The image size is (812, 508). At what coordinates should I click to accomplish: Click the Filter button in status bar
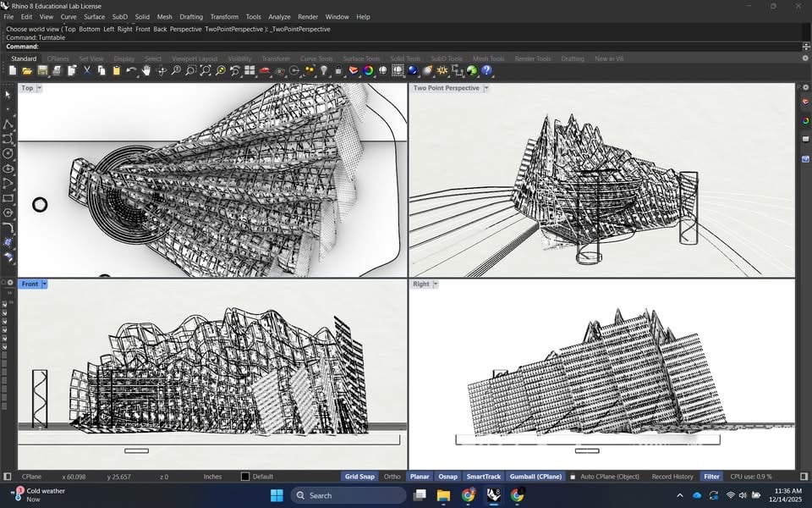click(711, 477)
